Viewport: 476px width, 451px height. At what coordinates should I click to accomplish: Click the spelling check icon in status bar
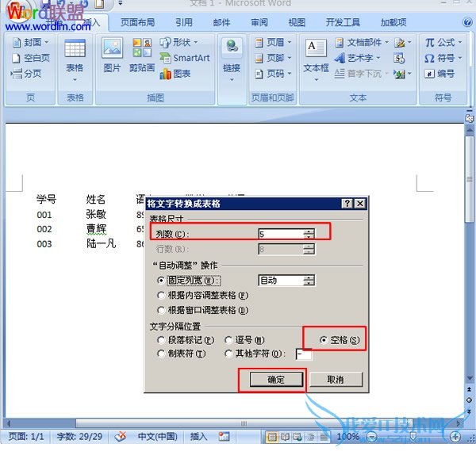(121, 437)
